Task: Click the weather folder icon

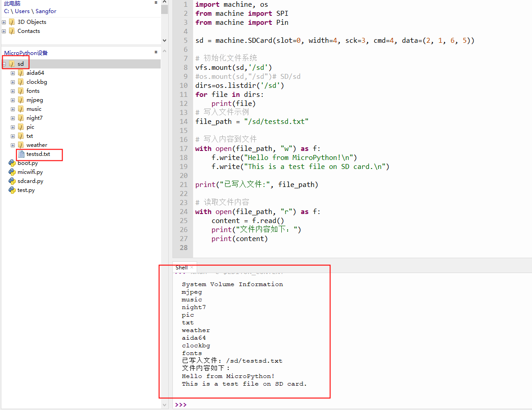Action: 22,145
